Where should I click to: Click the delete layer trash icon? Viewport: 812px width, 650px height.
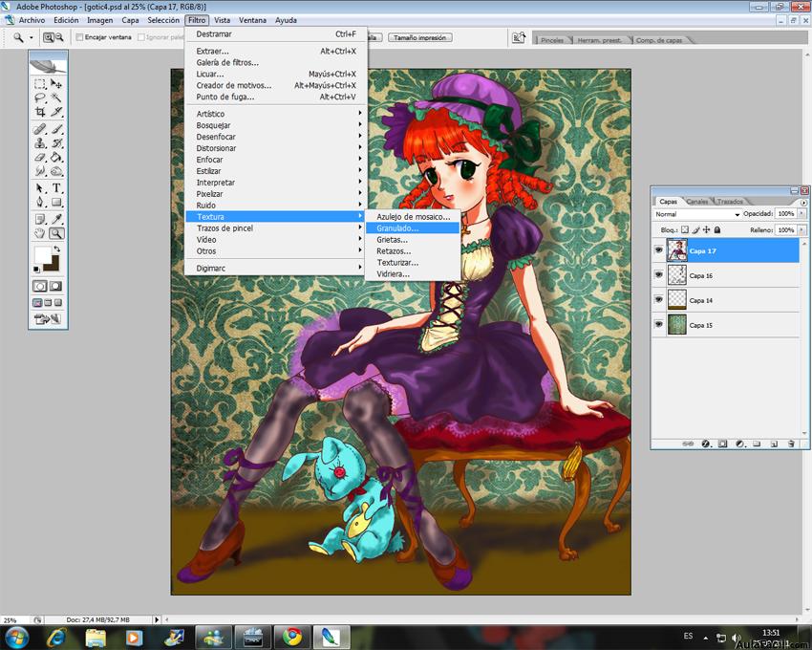[791, 444]
